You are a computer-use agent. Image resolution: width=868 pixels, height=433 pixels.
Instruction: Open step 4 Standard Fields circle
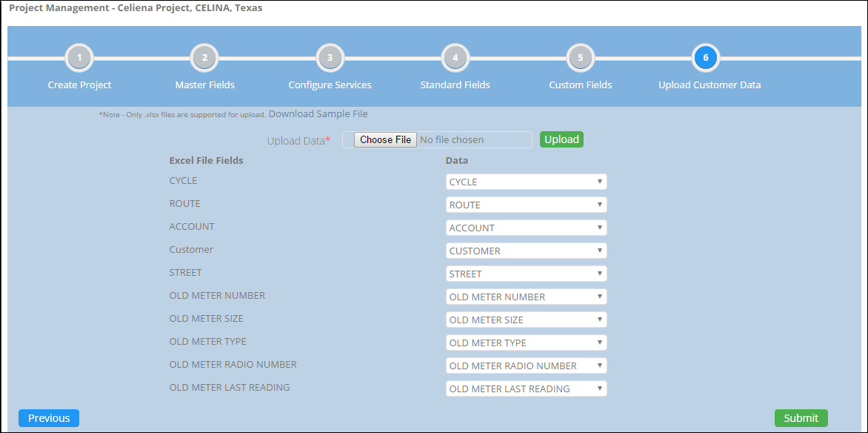coord(455,57)
